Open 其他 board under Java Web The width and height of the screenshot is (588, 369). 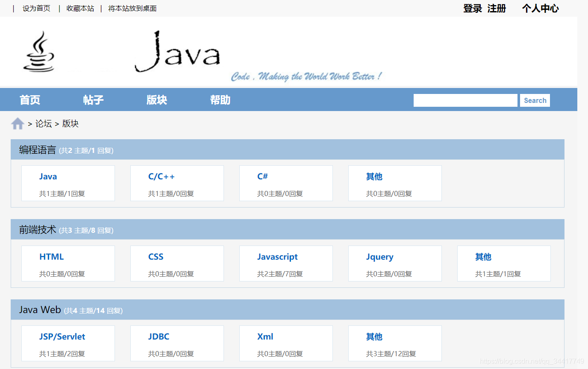[x=374, y=337]
